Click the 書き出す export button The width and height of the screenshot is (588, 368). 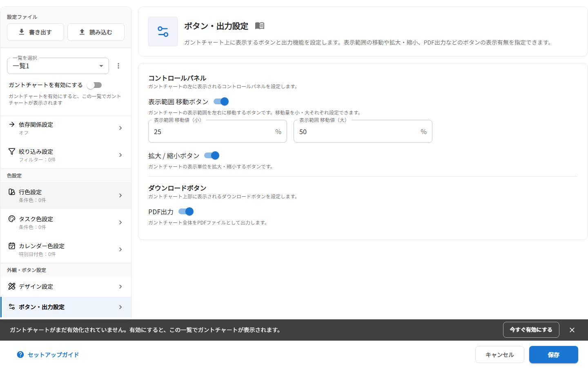pos(36,32)
